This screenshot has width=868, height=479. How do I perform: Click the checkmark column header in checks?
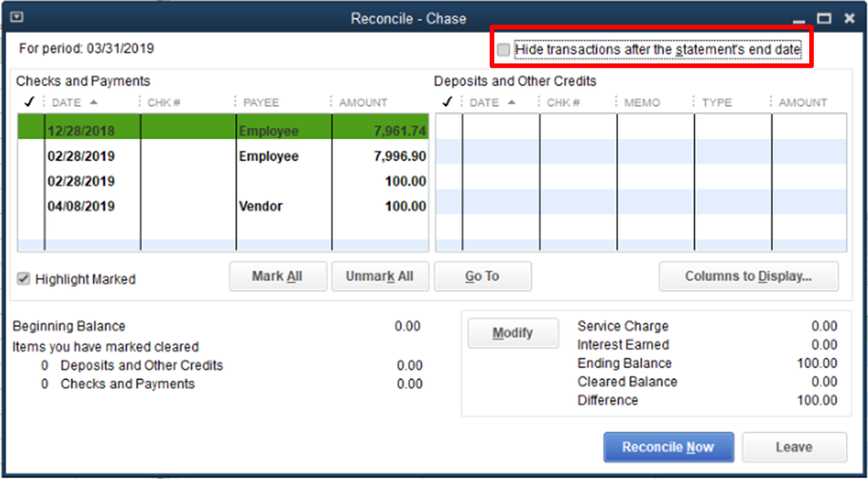(30, 103)
